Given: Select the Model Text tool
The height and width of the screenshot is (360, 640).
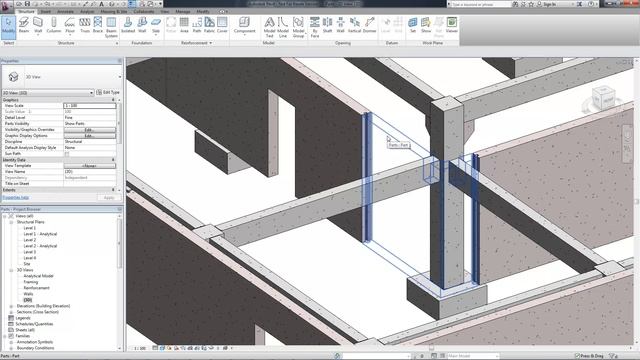Looking at the screenshot, I should 269,27.
